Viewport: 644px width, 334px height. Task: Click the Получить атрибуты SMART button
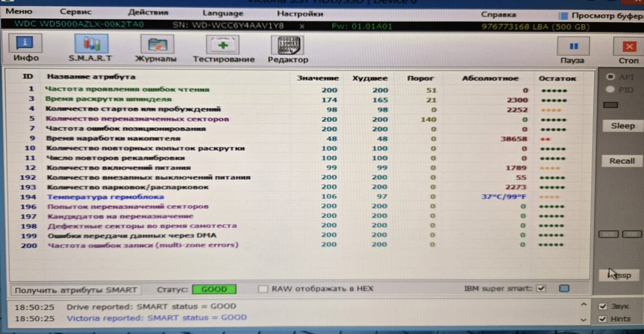click(76, 290)
